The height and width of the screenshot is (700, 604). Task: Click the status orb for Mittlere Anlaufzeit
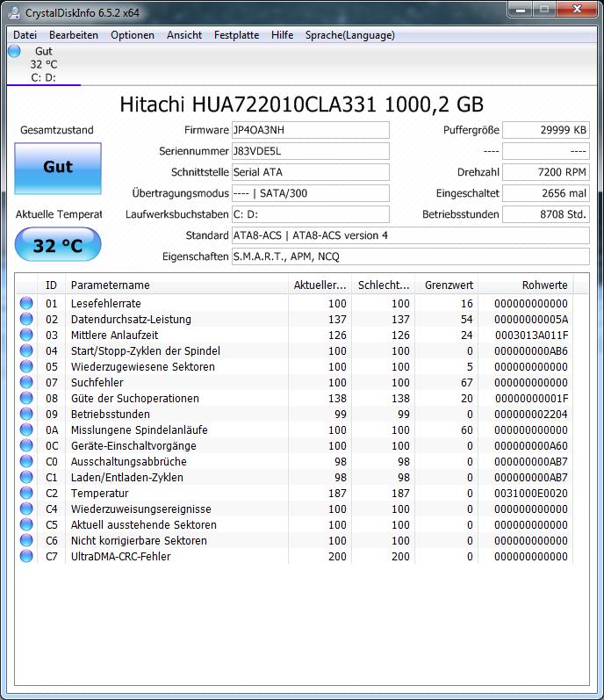click(26, 335)
